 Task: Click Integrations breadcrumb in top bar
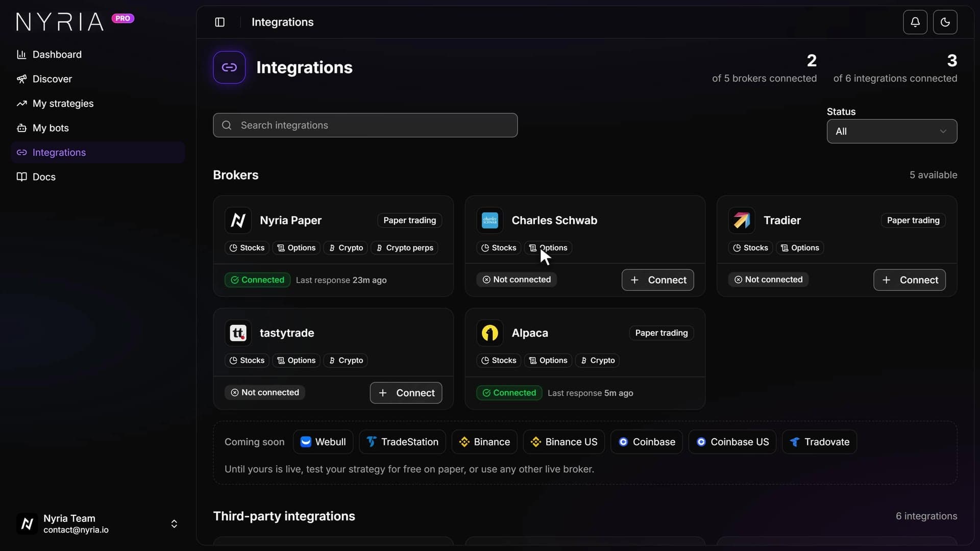[283, 22]
